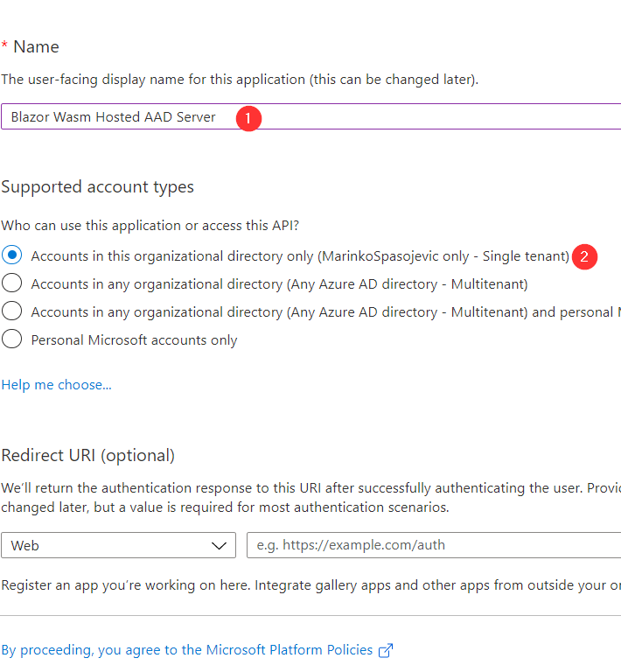Click the Supported account types heading
The width and height of the screenshot is (621, 672).
pyautogui.click(x=97, y=187)
